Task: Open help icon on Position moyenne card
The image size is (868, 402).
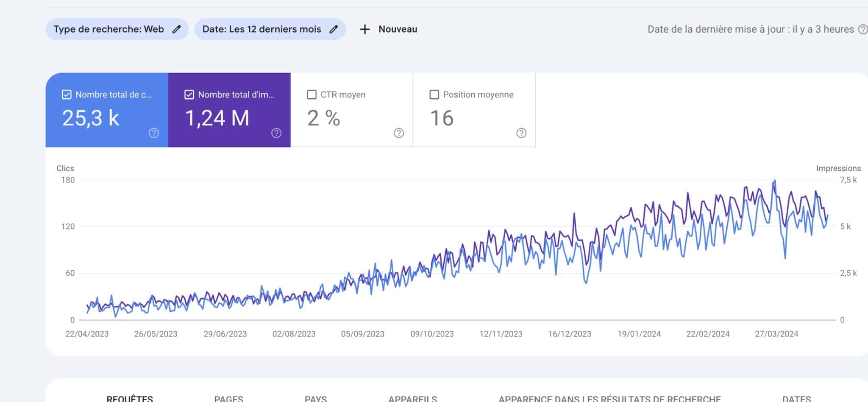Action: click(x=521, y=133)
